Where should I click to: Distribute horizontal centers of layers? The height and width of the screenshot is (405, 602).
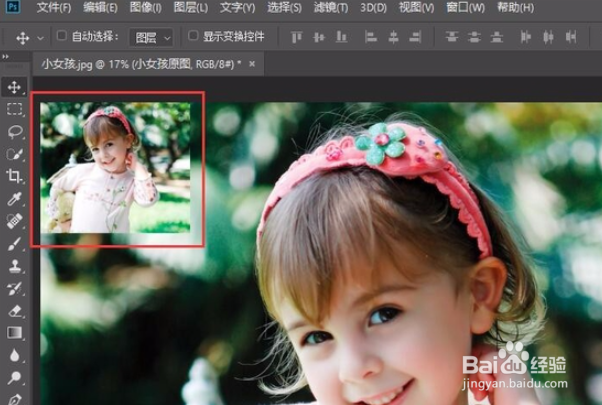click(548, 37)
